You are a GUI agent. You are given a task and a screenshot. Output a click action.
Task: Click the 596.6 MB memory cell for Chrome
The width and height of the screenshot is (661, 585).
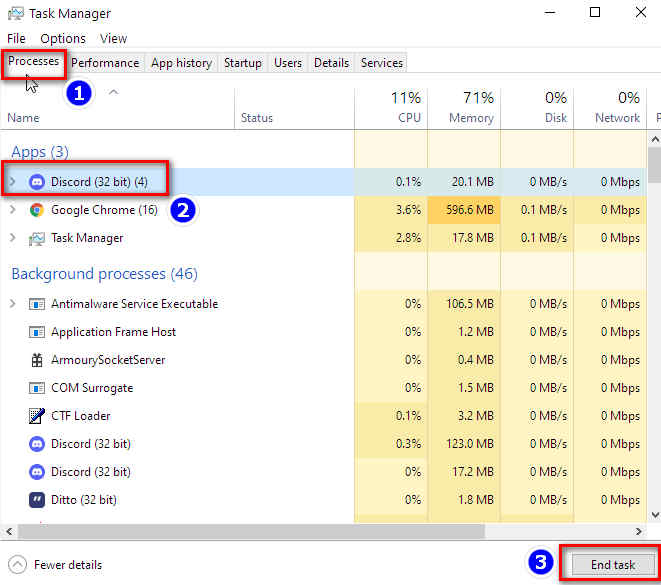click(464, 210)
